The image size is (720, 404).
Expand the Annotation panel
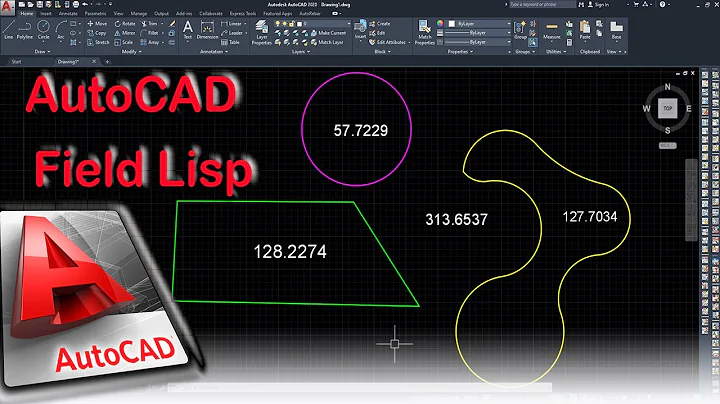214,52
